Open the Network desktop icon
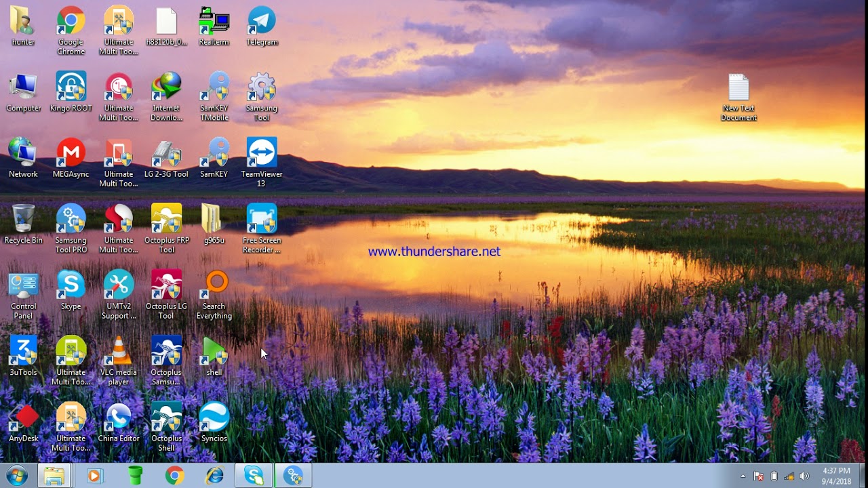The image size is (868, 488). coord(23,158)
